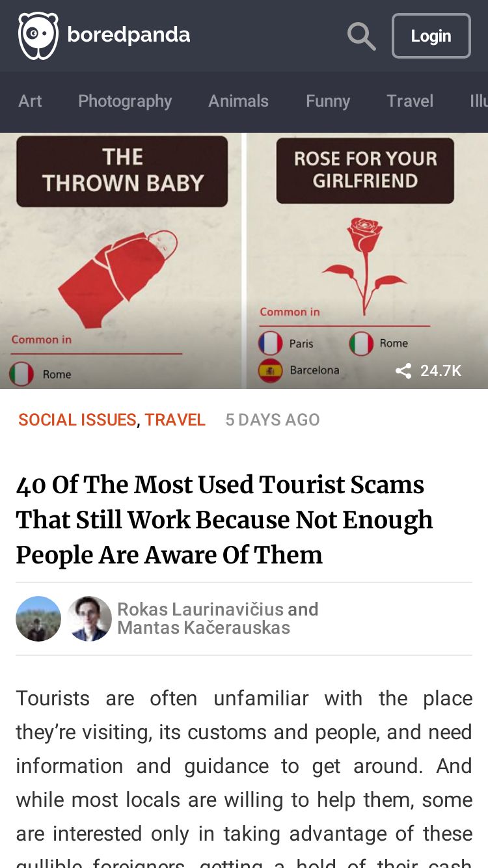
Task: Switch to the Photography category
Action: (125, 101)
